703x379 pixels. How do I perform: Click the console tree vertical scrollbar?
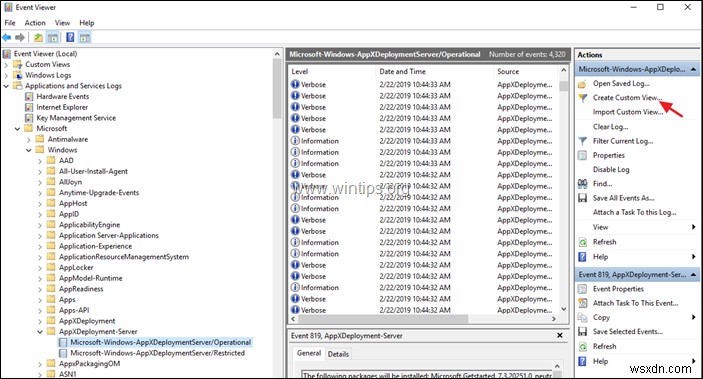pyautogui.click(x=278, y=90)
